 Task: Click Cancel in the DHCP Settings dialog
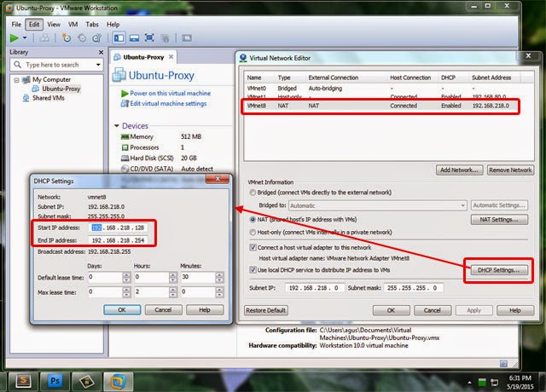[x=163, y=310]
